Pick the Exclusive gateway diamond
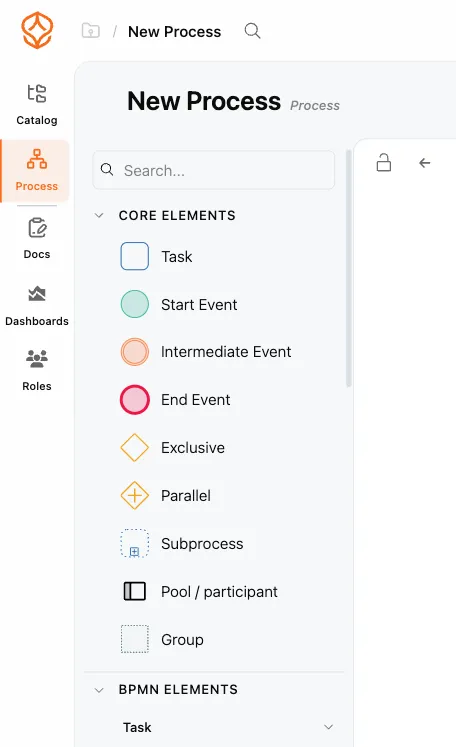 (134, 447)
